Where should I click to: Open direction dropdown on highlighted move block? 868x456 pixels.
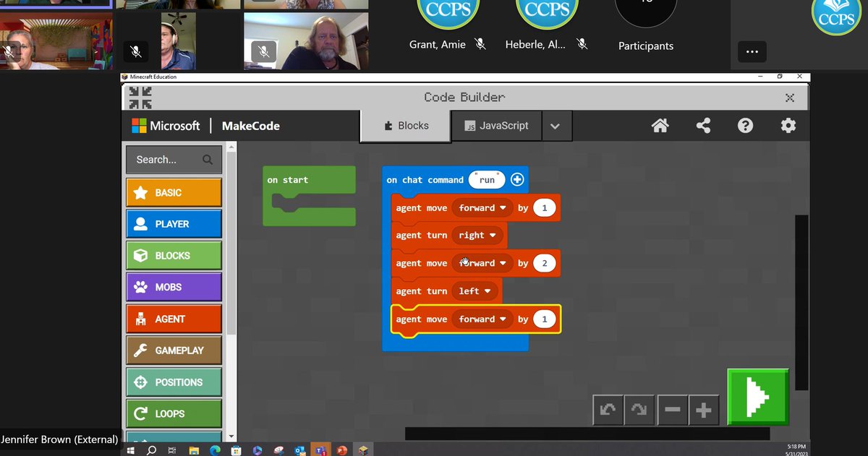[x=482, y=319]
